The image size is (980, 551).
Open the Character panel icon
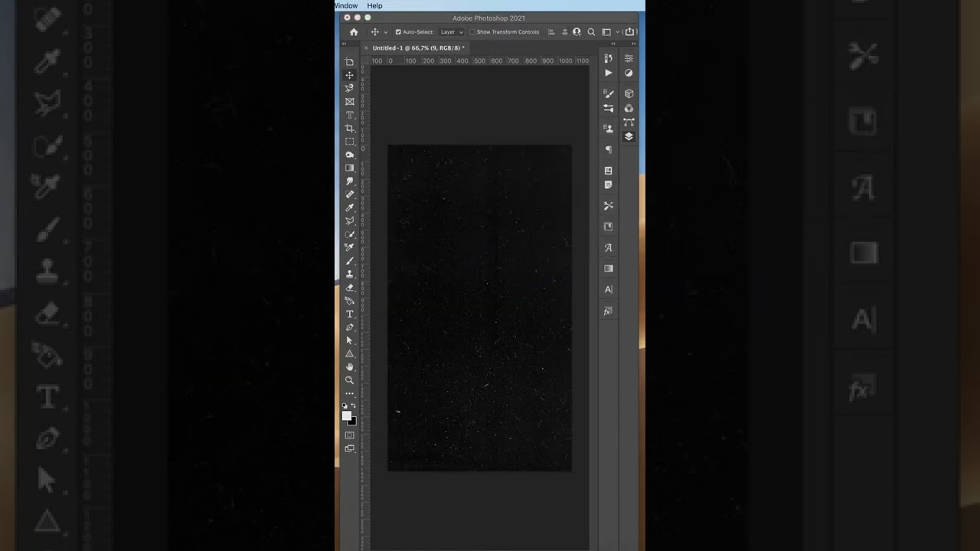tap(608, 289)
